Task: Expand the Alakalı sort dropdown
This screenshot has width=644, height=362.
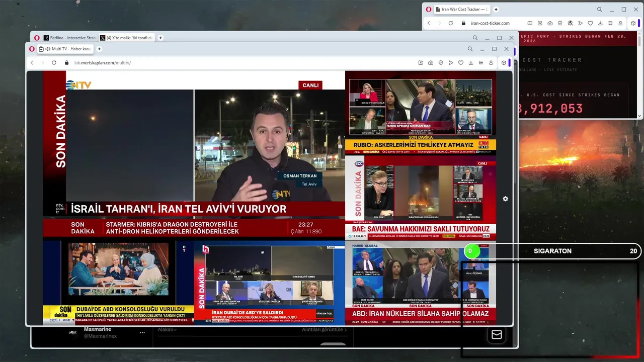Action: pyautogui.click(x=168, y=330)
